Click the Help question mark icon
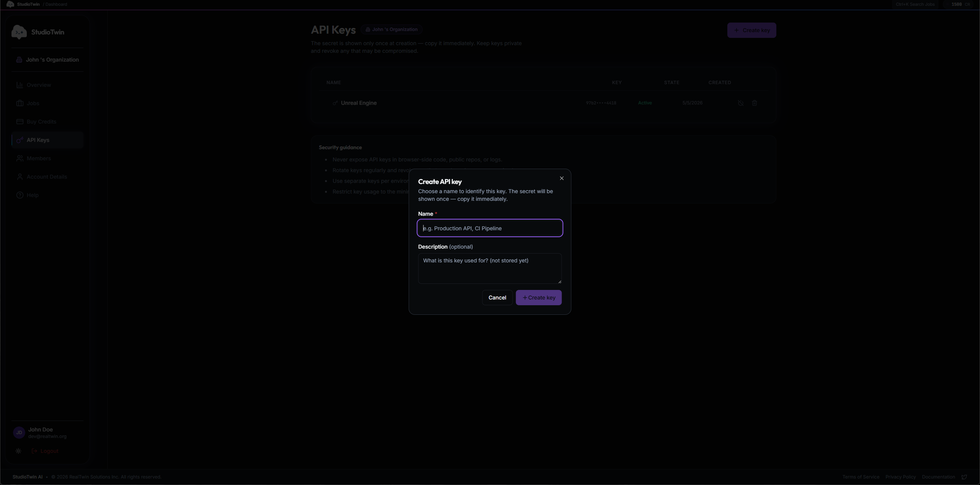 click(x=20, y=195)
